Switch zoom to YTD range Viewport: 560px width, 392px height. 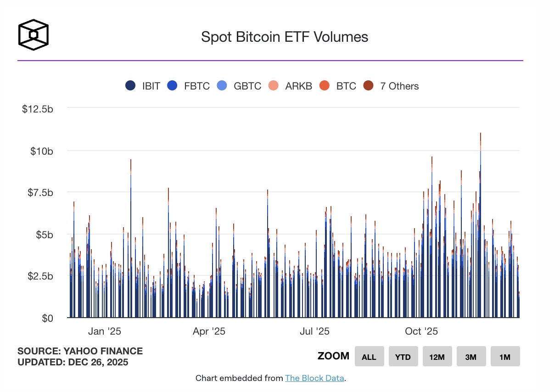403,356
